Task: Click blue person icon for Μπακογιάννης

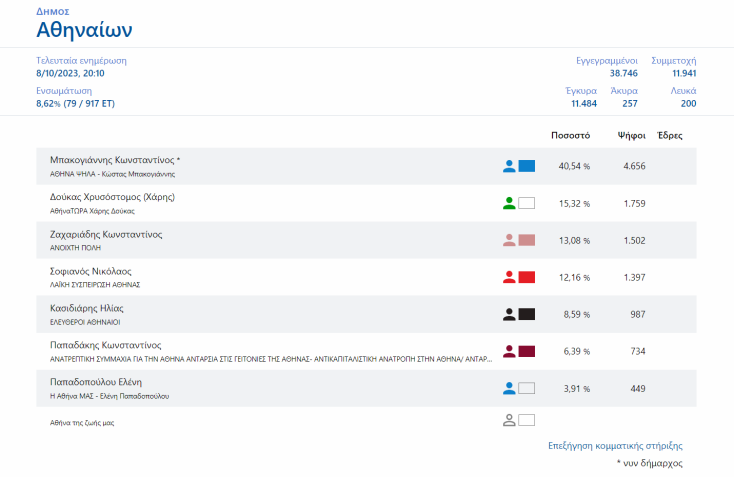Action: pos(509,166)
